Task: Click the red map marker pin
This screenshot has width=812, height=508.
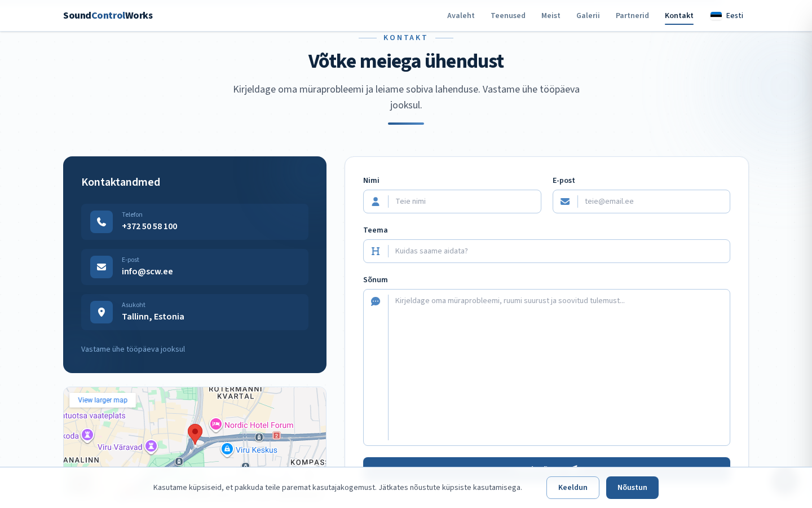Action: point(195,433)
